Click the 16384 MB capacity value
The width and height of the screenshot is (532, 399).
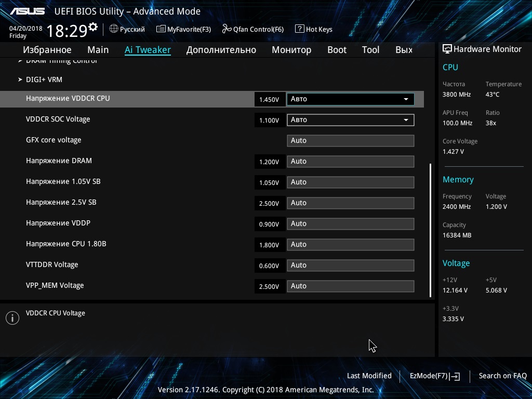[457, 235]
